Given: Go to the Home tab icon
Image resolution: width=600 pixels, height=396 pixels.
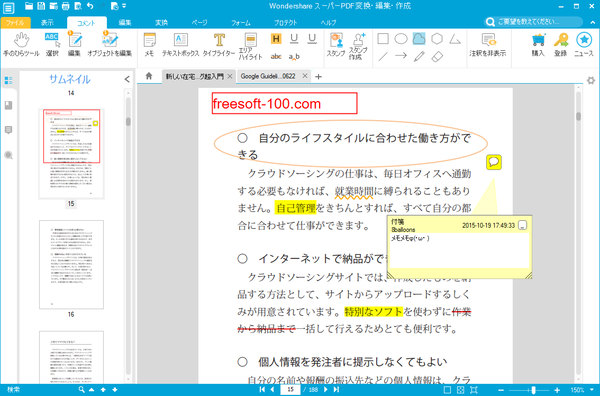Looking at the screenshot, I should [149, 76].
